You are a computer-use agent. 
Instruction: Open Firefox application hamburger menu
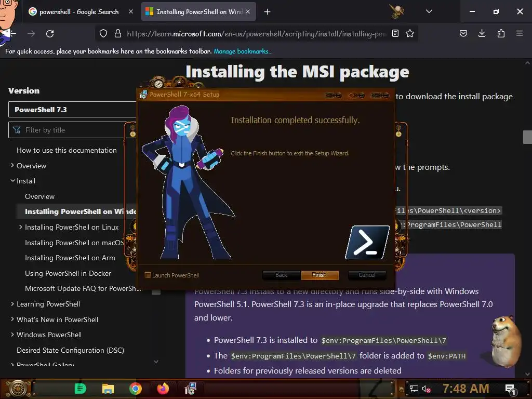pyautogui.click(x=520, y=33)
